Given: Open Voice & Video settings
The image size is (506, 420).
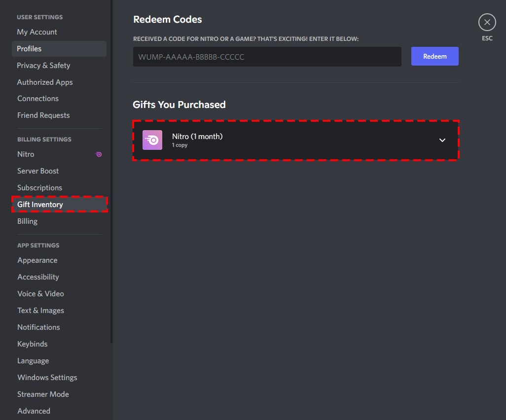Looking at the screenshot, I should pyautogui.click(x=40, y=294).
